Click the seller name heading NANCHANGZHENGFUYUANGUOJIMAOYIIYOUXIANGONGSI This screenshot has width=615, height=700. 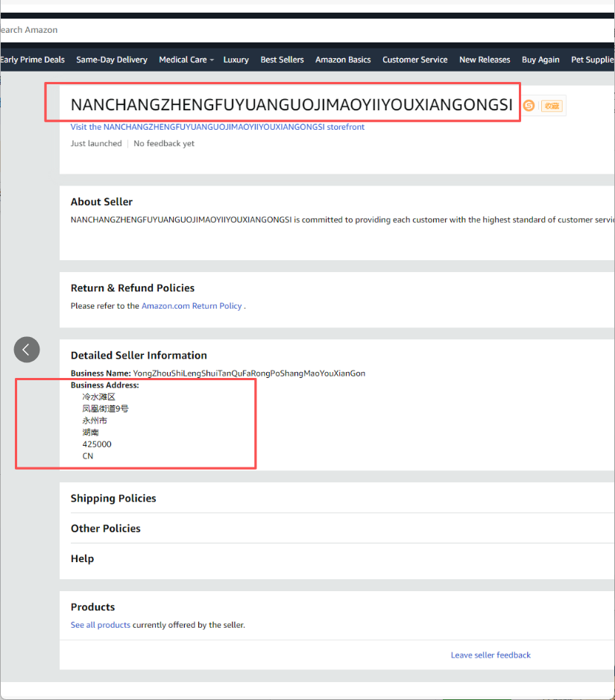click(x=291, y=104)
